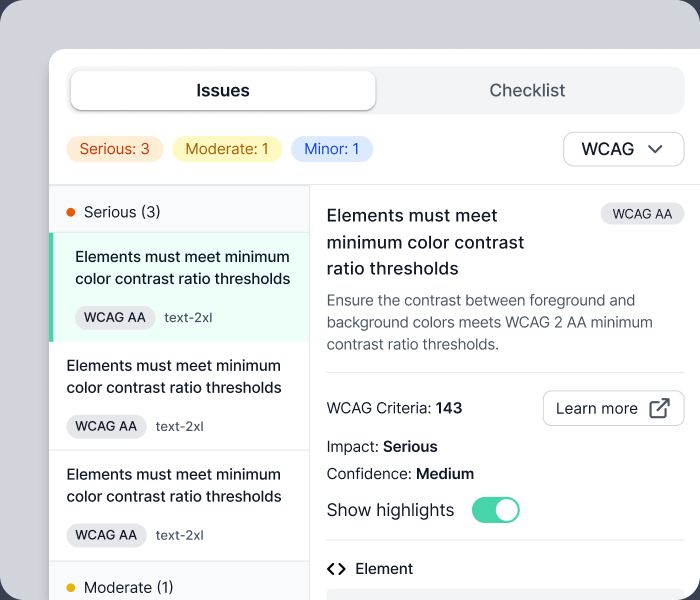Click text-2xl label in highlighted issue
The image size is (700, 600).
coord(188,318)
